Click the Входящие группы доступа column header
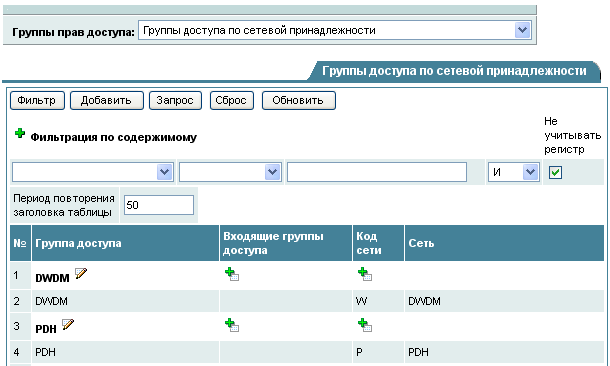This screenshot has width=610, height=366. coord(286,243)
